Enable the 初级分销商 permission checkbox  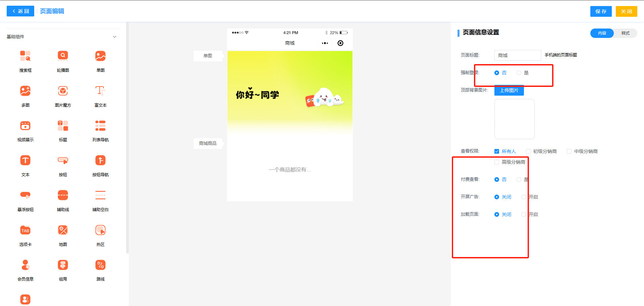click(x=528, y=151)
